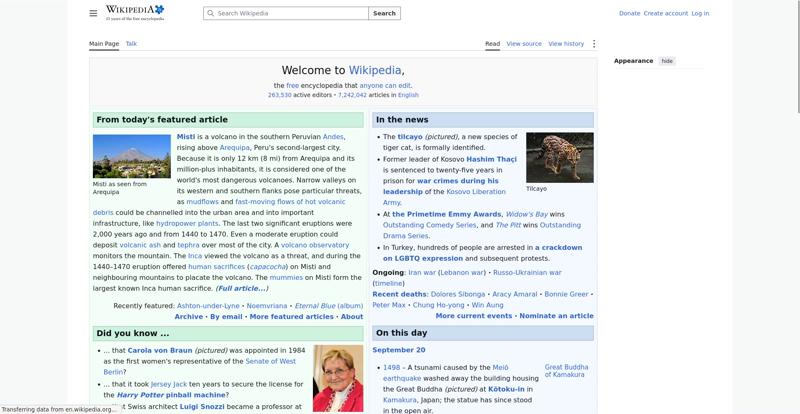Open the Tilcayo tiger cat image

(x=560, y=157)
